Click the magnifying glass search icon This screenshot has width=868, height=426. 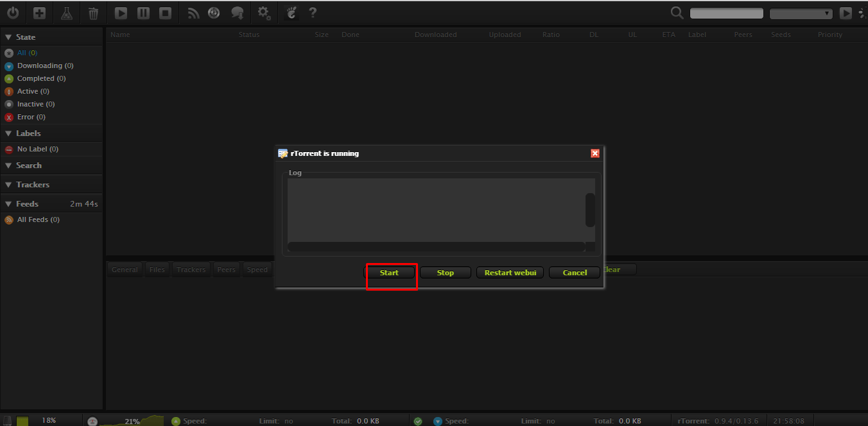677,13
